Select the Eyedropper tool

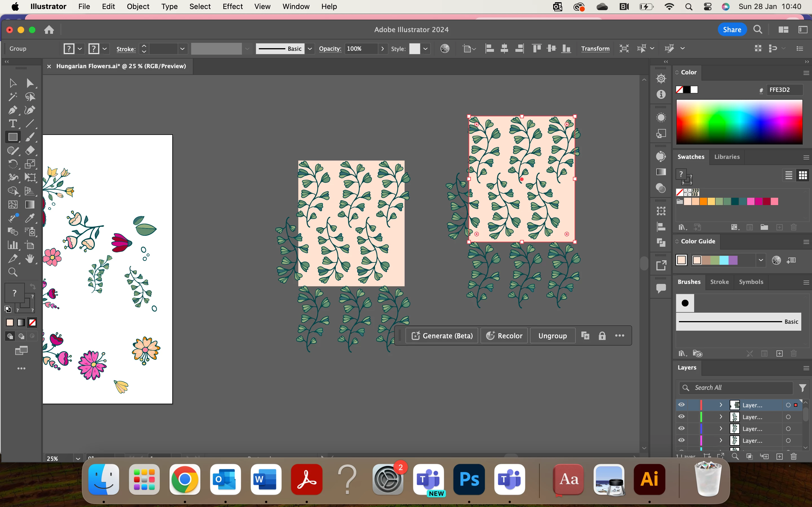tap(30, 218)
